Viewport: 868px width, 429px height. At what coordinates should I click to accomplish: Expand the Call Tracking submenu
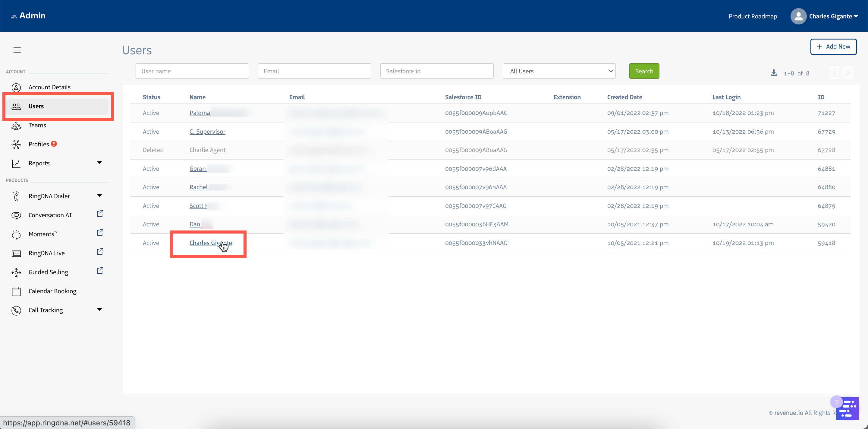[x=99, y=310]
